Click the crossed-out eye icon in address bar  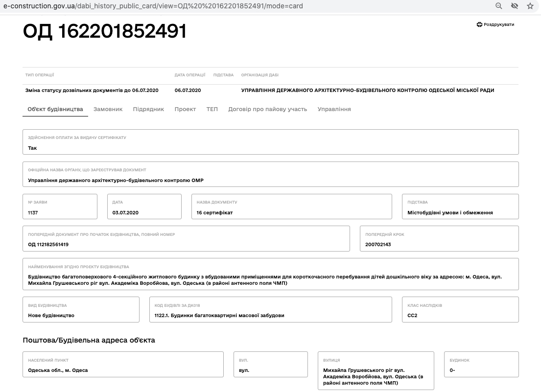[515, 6]
